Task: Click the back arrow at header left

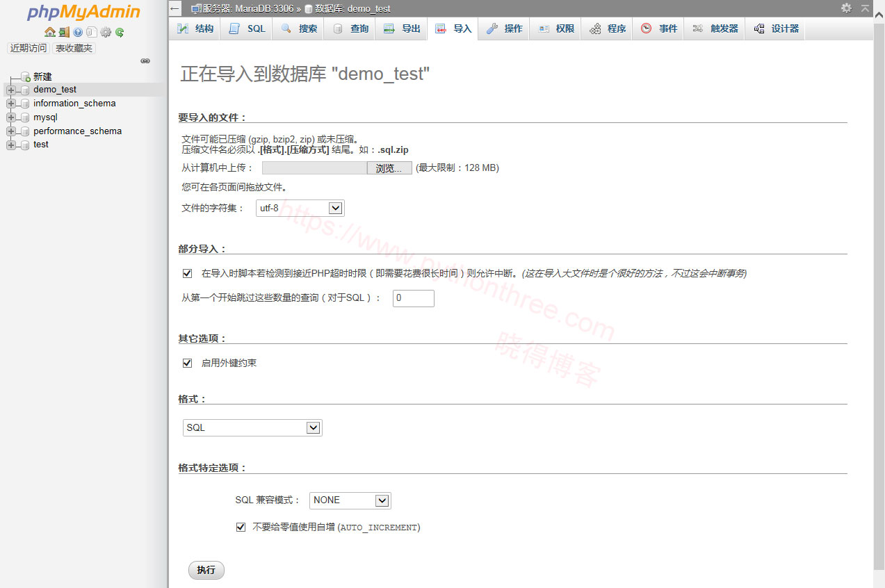Action: pyautogui.click(x=175, y=8)
